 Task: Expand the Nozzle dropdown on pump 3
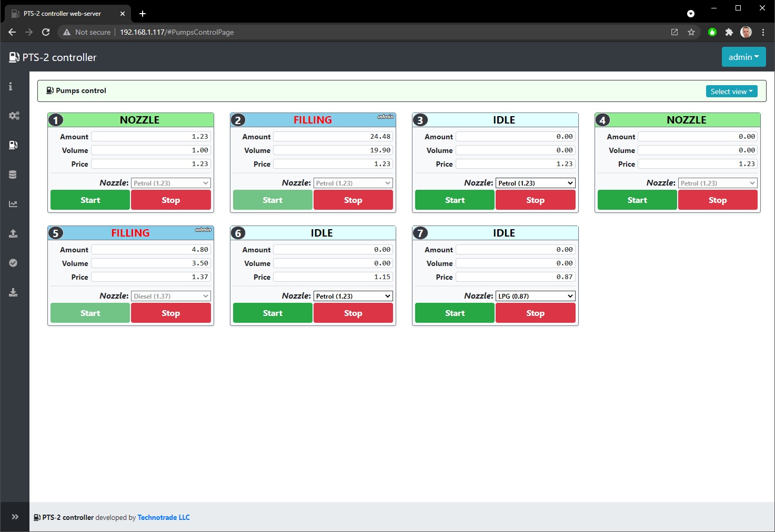[535, 183]
